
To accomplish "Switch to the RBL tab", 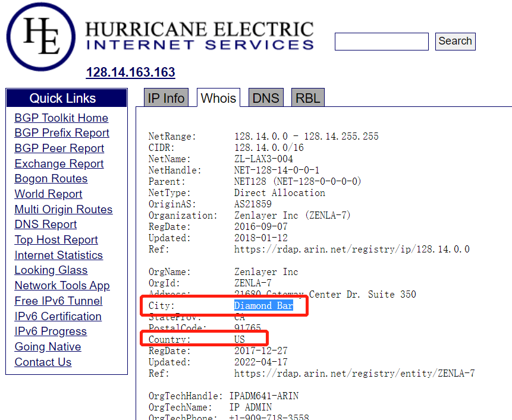I will 308,98.
